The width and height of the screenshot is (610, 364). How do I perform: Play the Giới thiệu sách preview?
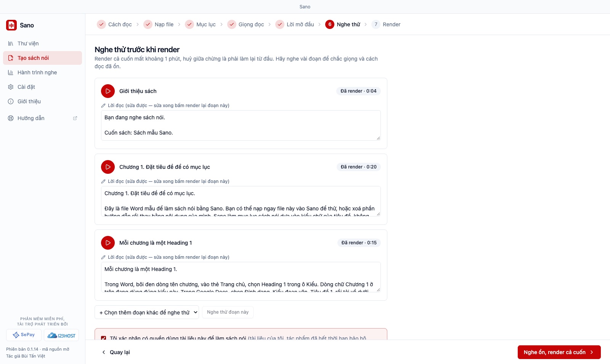pos(108,91)
